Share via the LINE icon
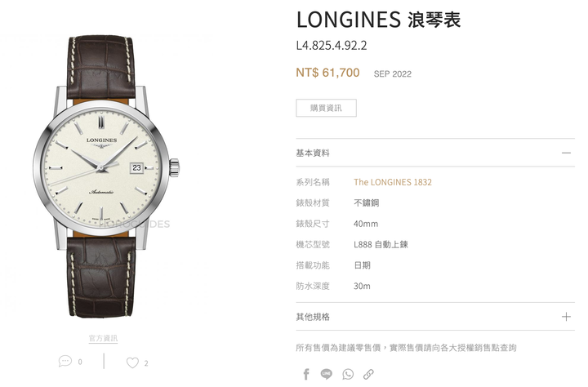This screenshot has width=588, height=387. coord(326,374)
